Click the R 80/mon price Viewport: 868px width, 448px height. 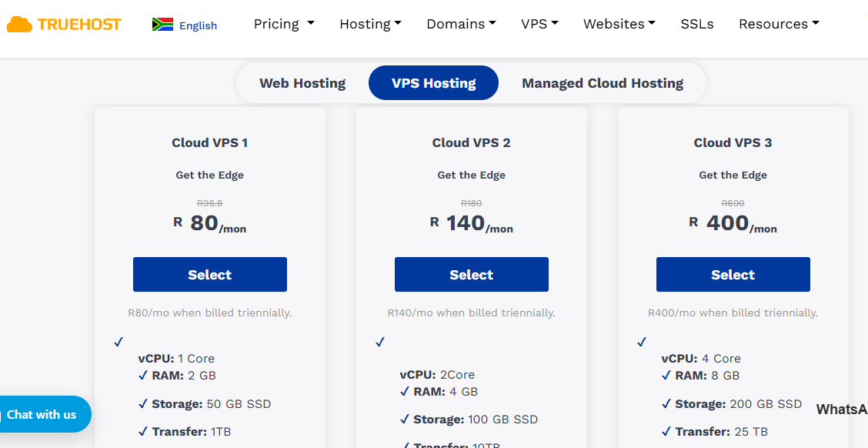tap(210, 223)
